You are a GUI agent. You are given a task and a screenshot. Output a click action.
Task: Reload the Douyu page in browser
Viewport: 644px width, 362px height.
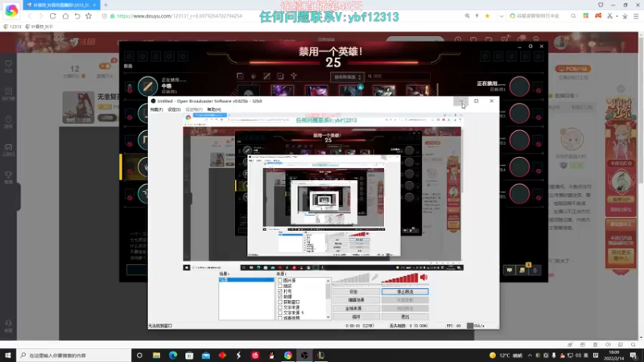[52, 16]
